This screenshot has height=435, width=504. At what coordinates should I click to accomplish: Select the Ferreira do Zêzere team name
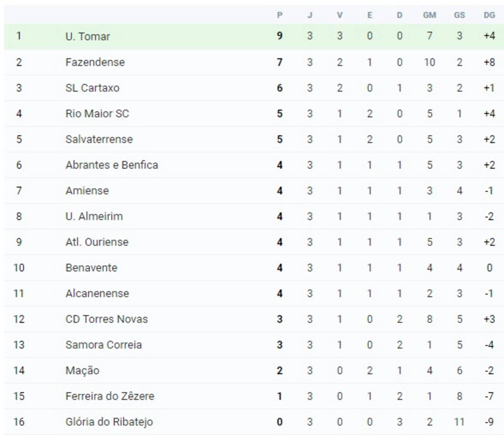pos(110,396)
